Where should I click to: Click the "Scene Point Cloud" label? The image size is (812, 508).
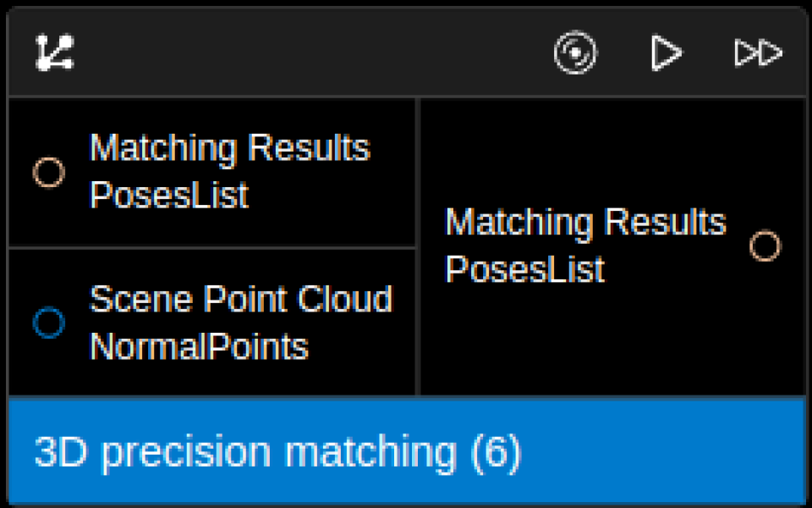[x=240, y=299]
